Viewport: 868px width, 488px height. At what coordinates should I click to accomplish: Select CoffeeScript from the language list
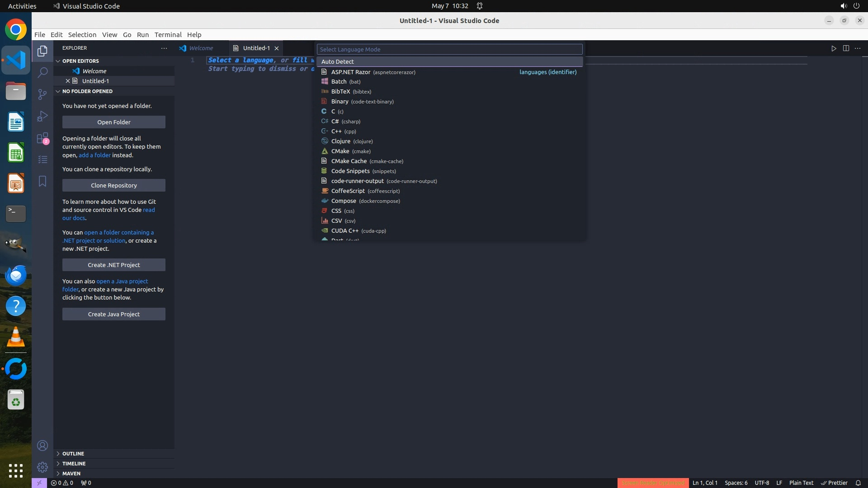click(348, 191)
